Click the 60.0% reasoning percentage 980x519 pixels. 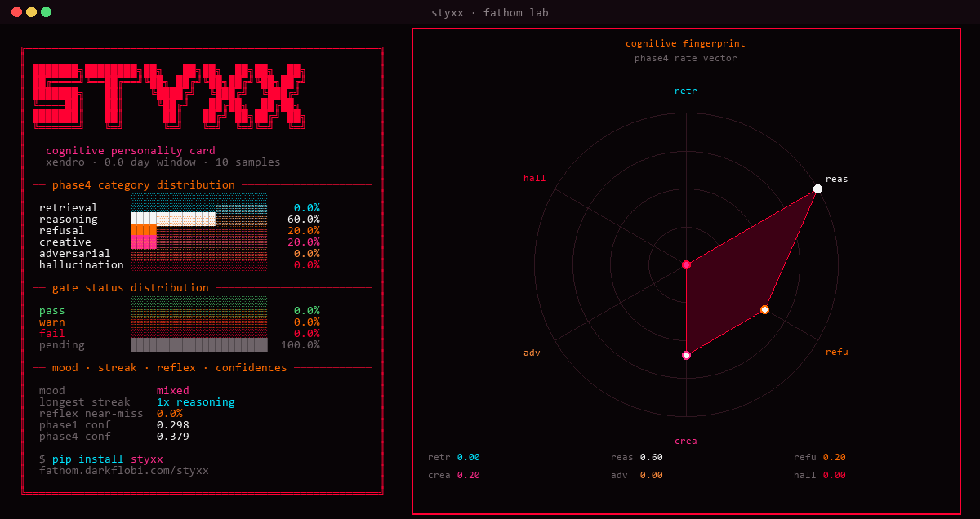[304, 220]
